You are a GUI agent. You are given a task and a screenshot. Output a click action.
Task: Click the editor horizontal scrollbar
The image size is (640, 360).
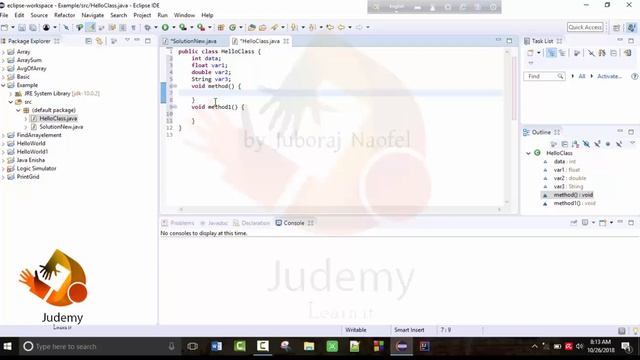point(340,209)
